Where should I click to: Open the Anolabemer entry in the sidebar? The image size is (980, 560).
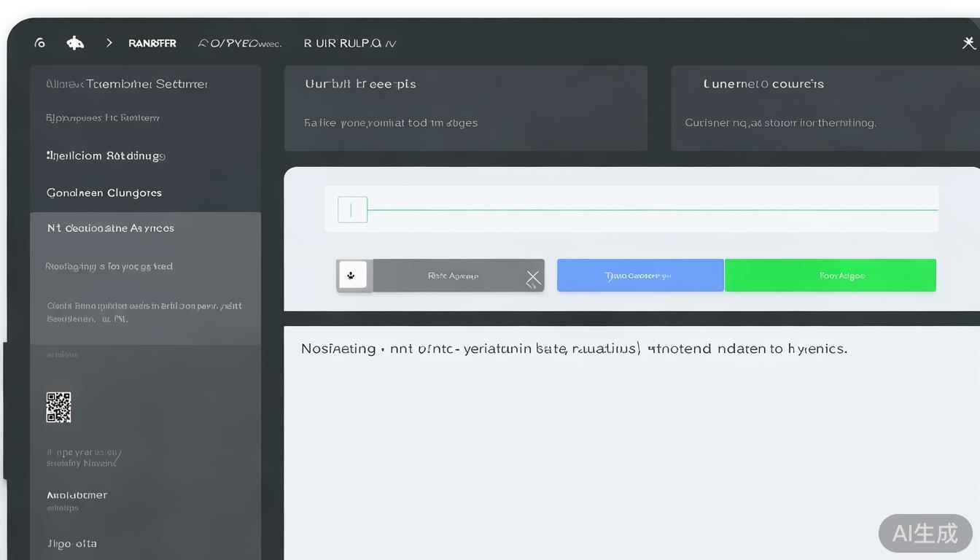pyautogui.click(x=77, y=495)
